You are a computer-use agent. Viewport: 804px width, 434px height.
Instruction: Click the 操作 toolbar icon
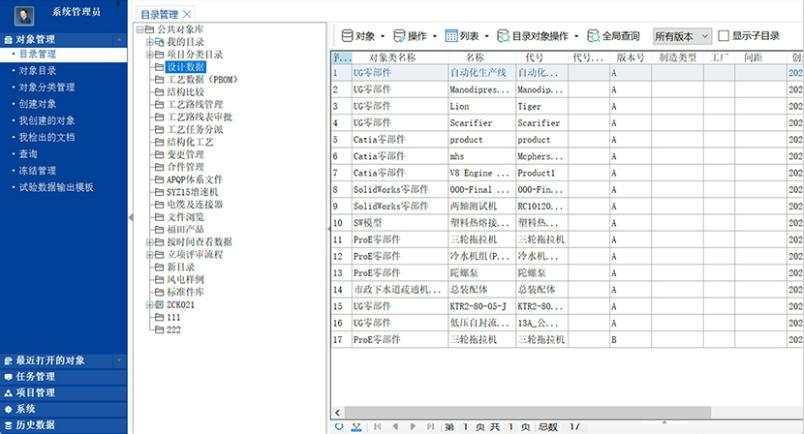(400, 36)
